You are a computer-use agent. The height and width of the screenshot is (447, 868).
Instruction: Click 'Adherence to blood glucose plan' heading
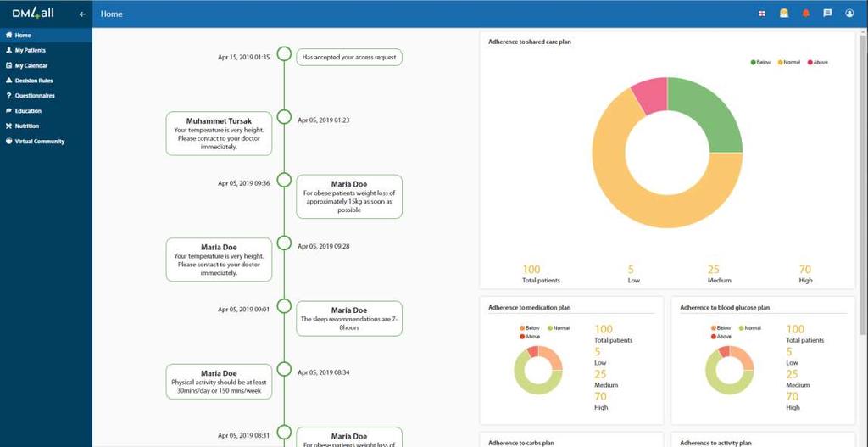[725, 307]
